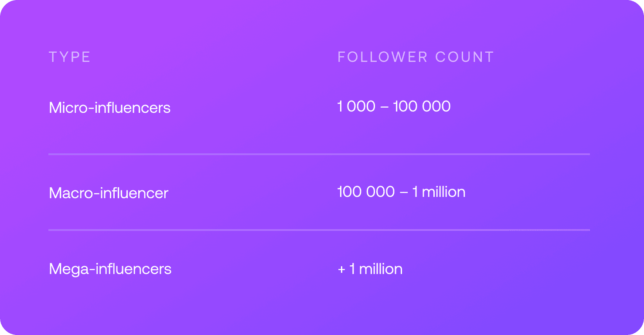Click the plus sign before 1 million
This screenshot has height=335, width=644.
tap(341, 269)
